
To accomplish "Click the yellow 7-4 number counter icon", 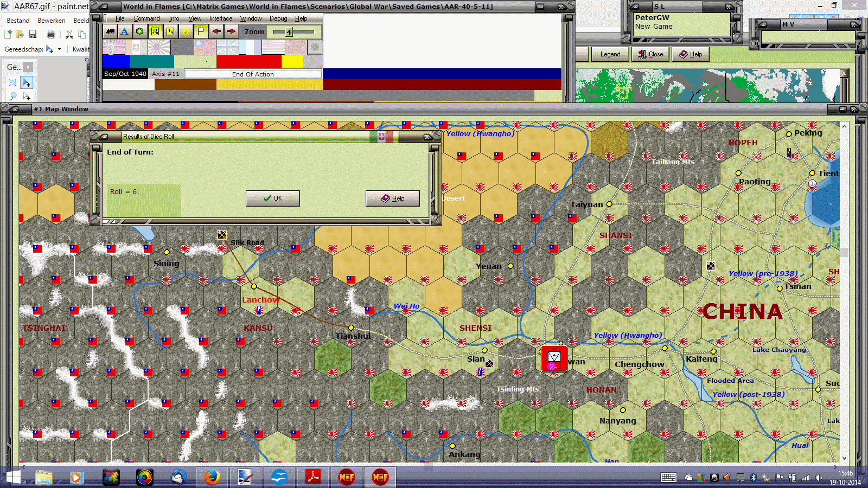I will [170, 31].
